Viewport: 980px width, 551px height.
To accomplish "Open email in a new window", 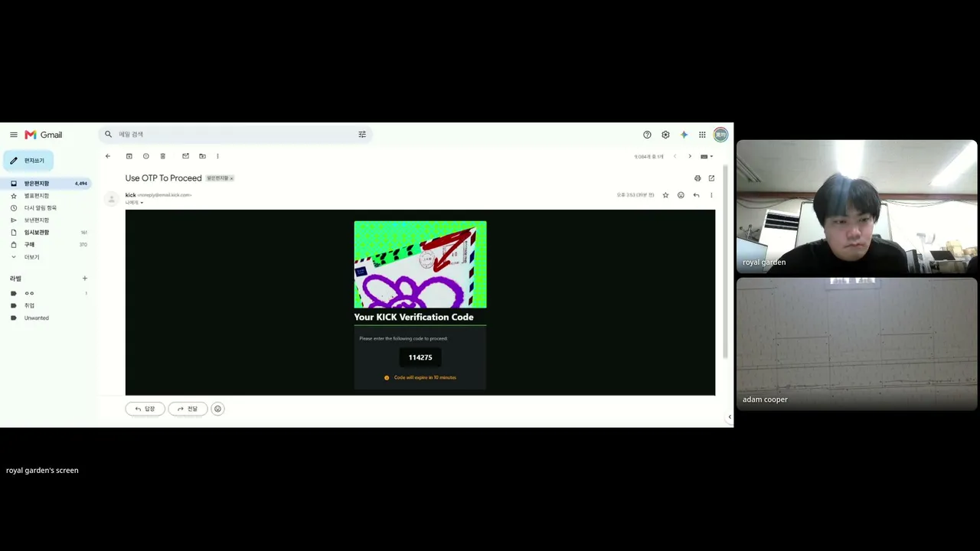I will (x=711, y=178).
